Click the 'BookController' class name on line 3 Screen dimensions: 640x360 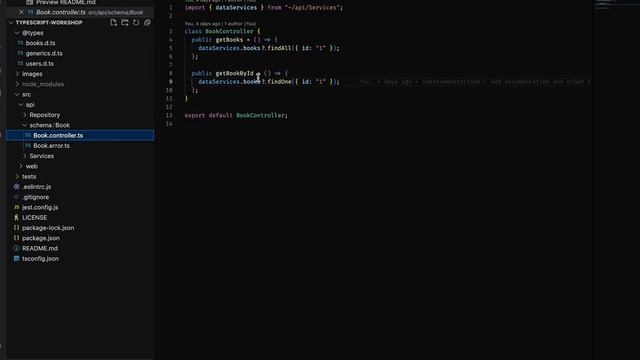(229, 31)
